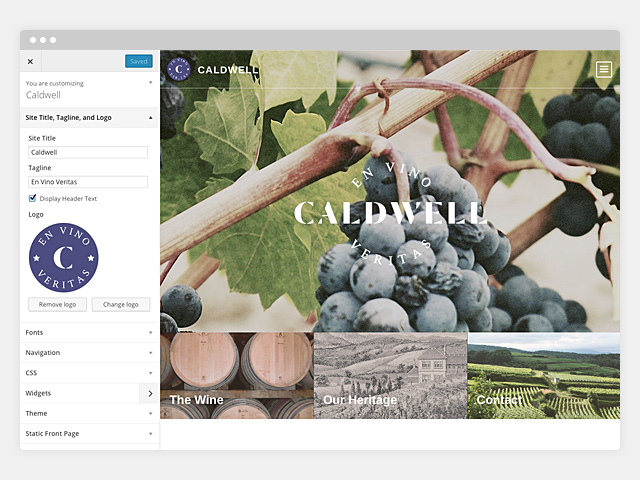The width and height of the screenshot is (640, 480).
Task: Expand the CSS section
Action: (89, 373)
